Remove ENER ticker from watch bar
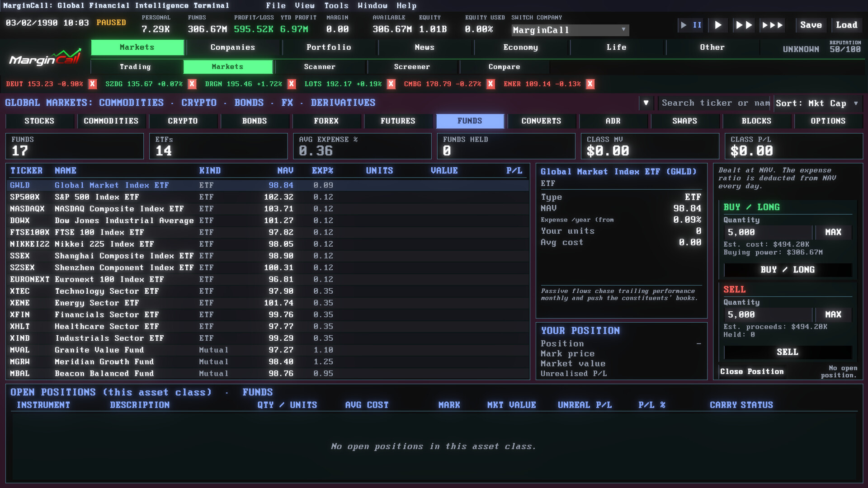Viewport: 868px width, 488px height. click(590, 84)
